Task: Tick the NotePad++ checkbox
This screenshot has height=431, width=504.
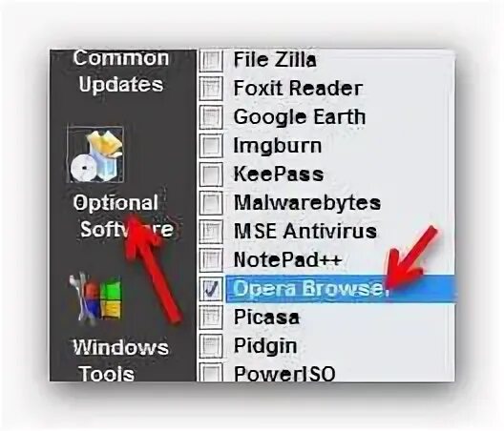Action: click(x=211, y=259)
